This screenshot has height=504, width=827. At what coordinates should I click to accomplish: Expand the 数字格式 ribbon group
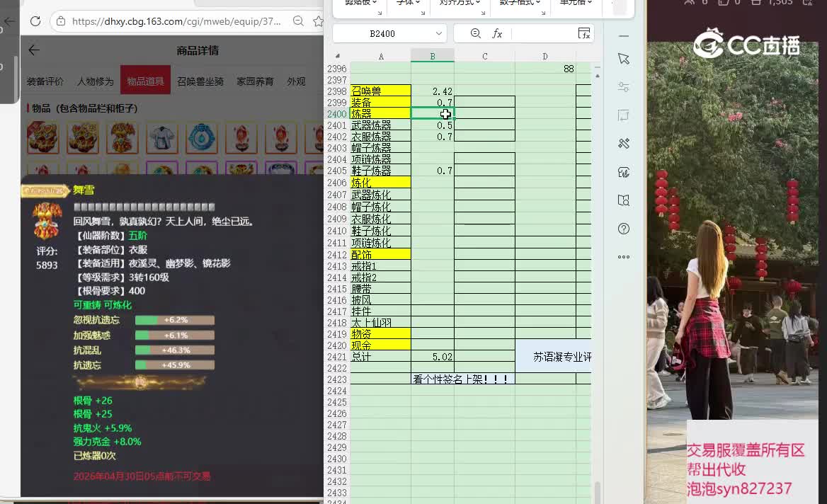[520, 3]
